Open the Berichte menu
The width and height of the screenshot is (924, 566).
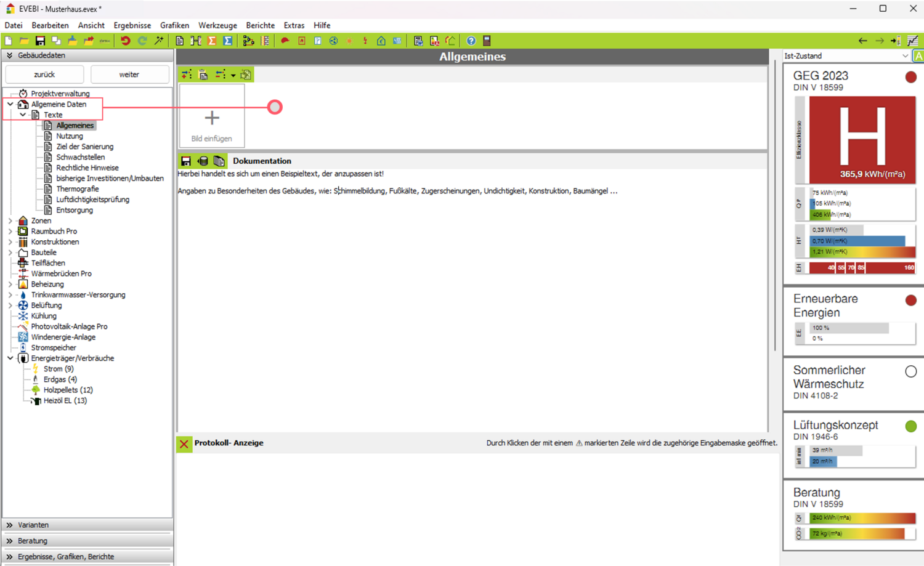pos(260,25)
